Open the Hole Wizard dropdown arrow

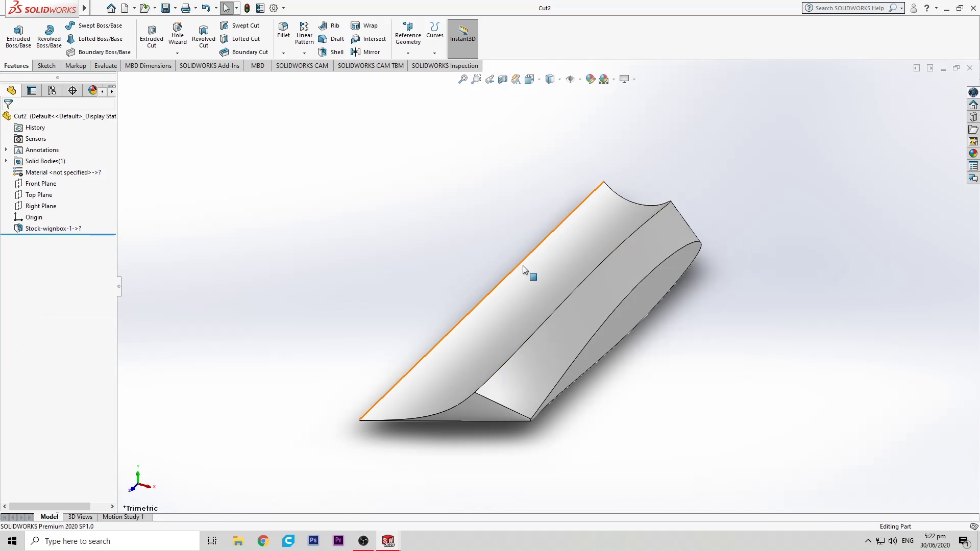pyautogui.click(x=178, y=53)
